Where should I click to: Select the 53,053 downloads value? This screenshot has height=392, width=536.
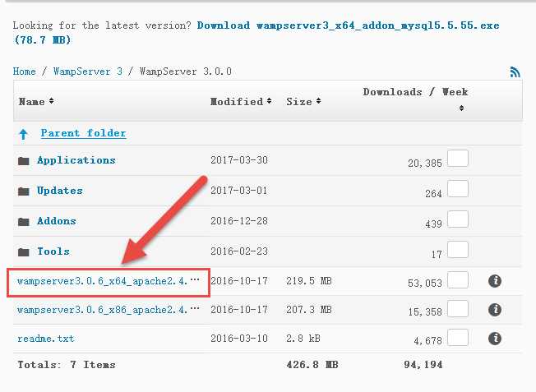pos(425,284)
